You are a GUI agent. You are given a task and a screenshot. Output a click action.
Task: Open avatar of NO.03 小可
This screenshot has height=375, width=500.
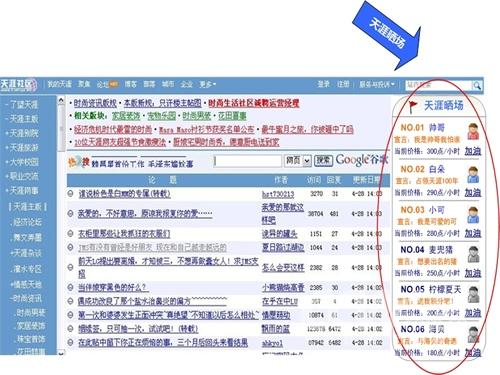(473, 214)
